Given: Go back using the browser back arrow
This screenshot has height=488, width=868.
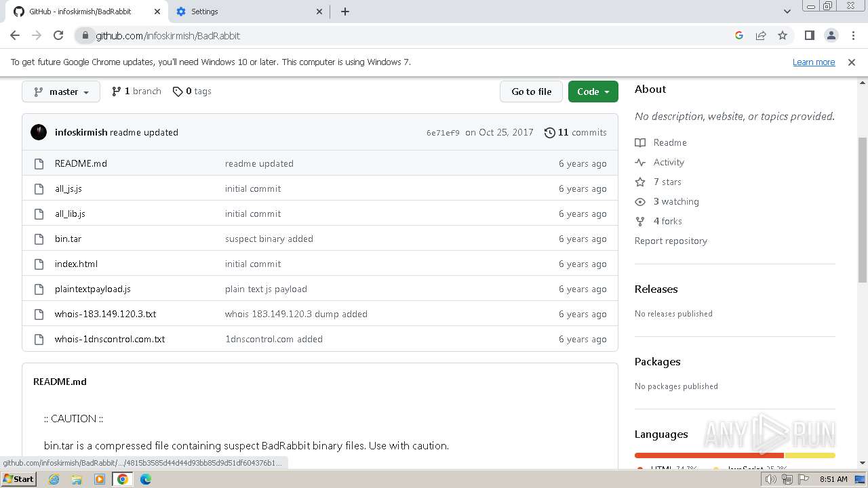Looking at the screenshot, I should (15, 35).
